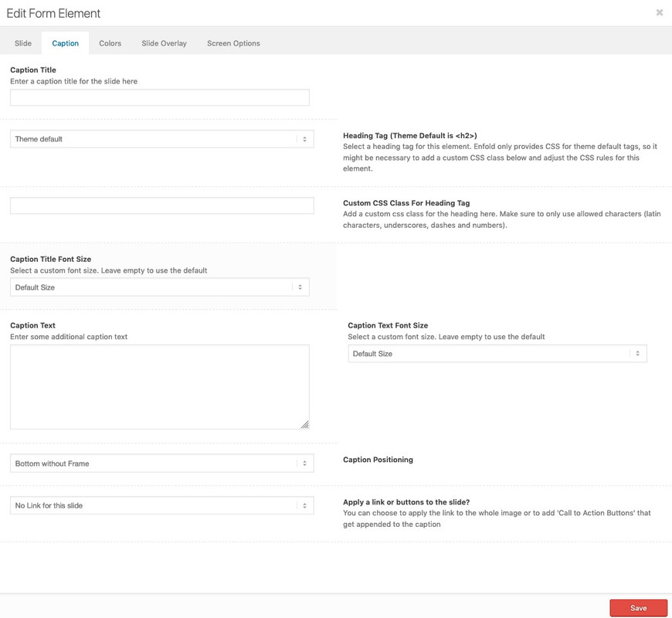Open the Bottom without Frame positioning dropdown
The height and width of the screenshot is (618, 672).
point(162,463)
